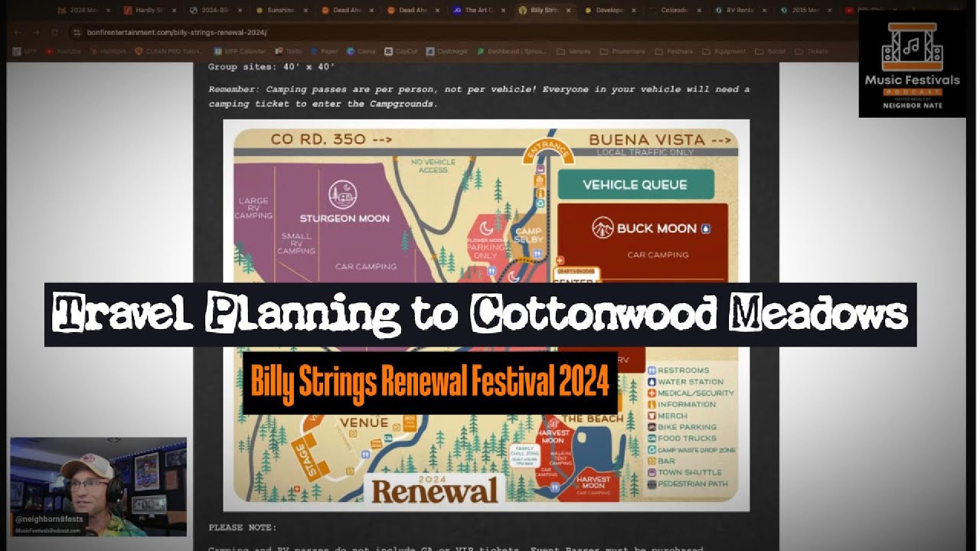Image resolution: width=980 pixels, height=551 pixels.
Task: Open the Canva bookmark
Action: tap(361, 51)
